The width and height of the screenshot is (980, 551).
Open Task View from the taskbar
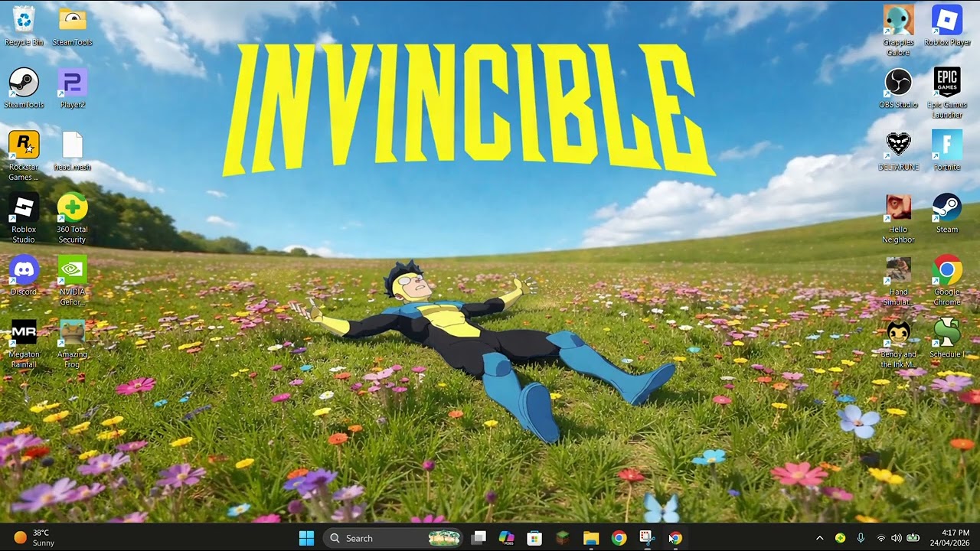479,538
